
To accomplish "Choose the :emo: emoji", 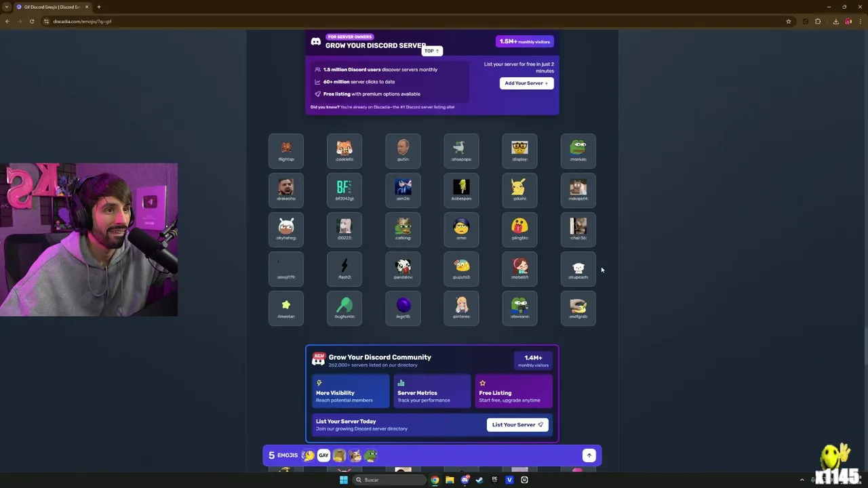I will click(x=461, y=230).
